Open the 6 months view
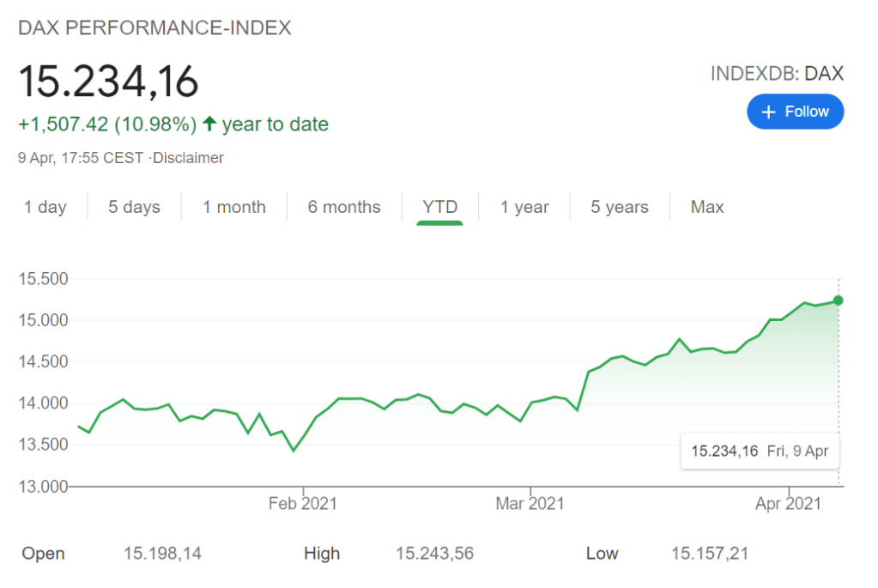 [x=343, y=207]
